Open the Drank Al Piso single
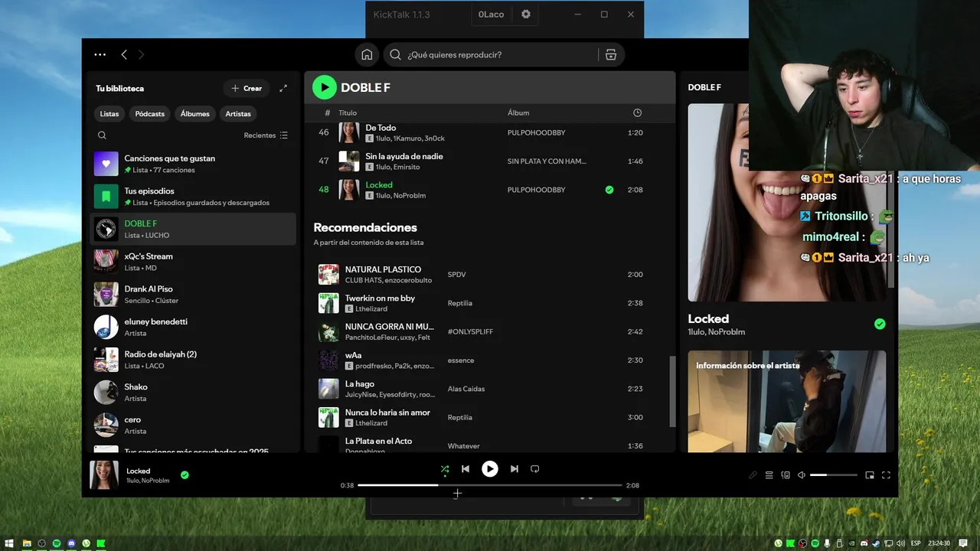Viewport: 980px width, 551px height. coord(193,295)
